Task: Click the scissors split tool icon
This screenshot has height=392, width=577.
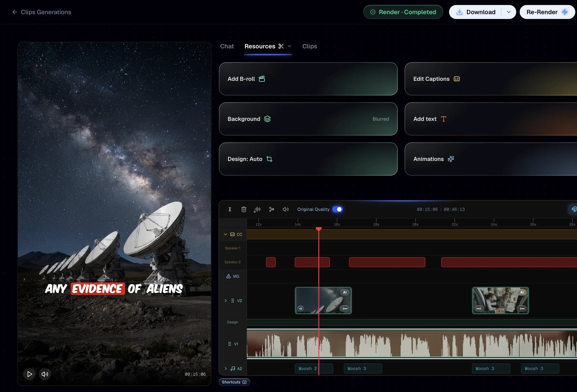Action: pyautogui.click(x=271, y=210)
